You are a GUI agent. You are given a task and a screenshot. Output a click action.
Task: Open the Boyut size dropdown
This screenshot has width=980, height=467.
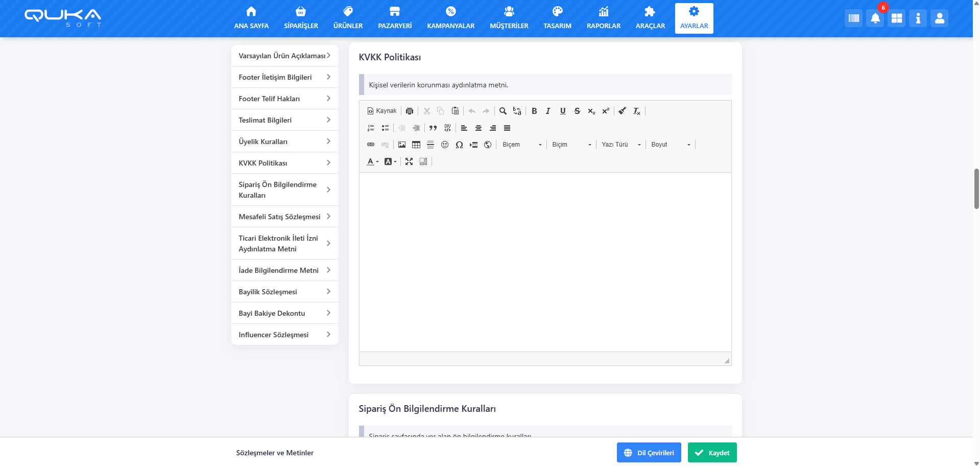670,145
